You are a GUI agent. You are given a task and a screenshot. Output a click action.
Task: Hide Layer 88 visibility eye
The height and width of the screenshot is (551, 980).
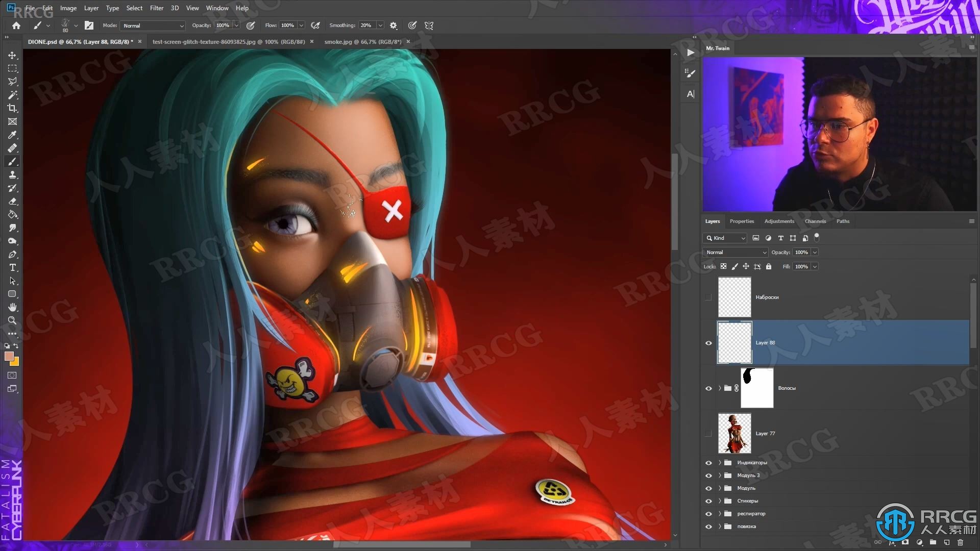point(708,343)
